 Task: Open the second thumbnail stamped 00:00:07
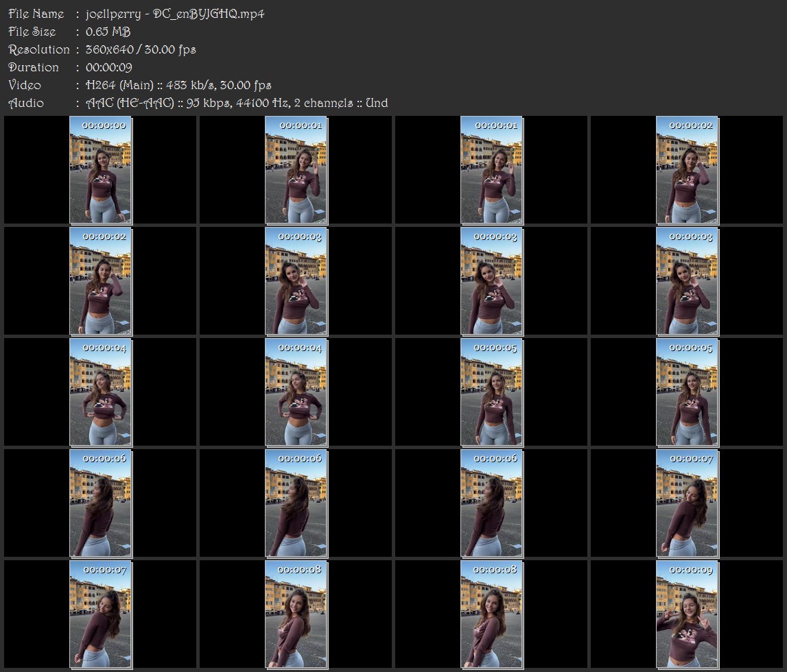tap(100, 614)
